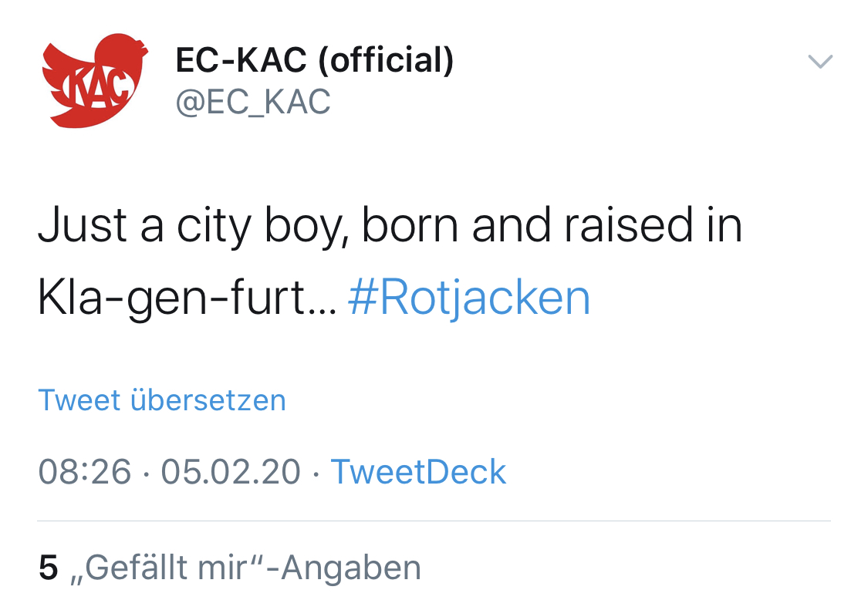Open the TweetDeck source link
Image resolution: width=868 pixels, height=600 pixels.
[419, 472]
